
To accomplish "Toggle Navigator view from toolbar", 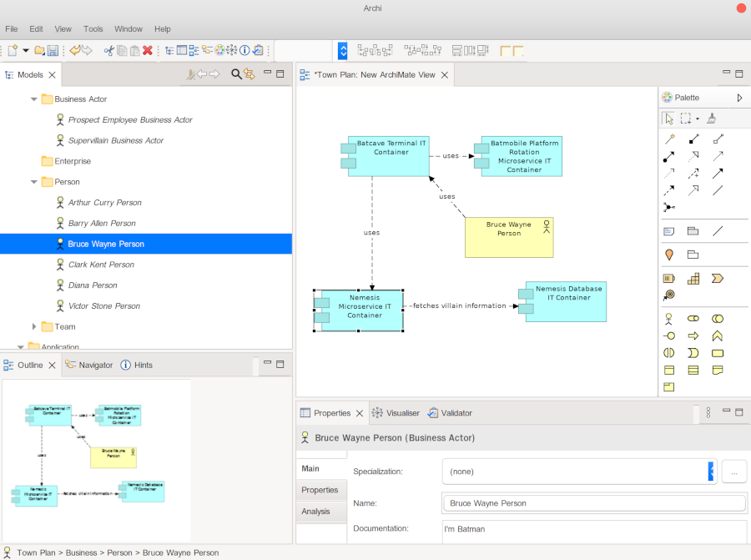I will click(207, 50).
